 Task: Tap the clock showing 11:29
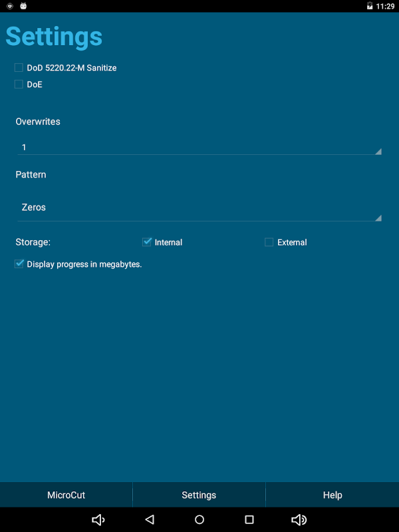click(x=385, y=6)
